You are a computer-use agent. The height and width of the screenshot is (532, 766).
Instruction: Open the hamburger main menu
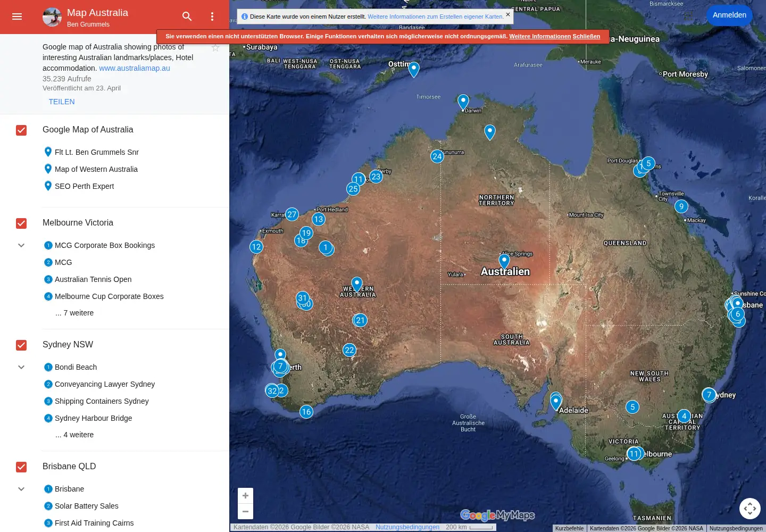click(x=17, y=16)
